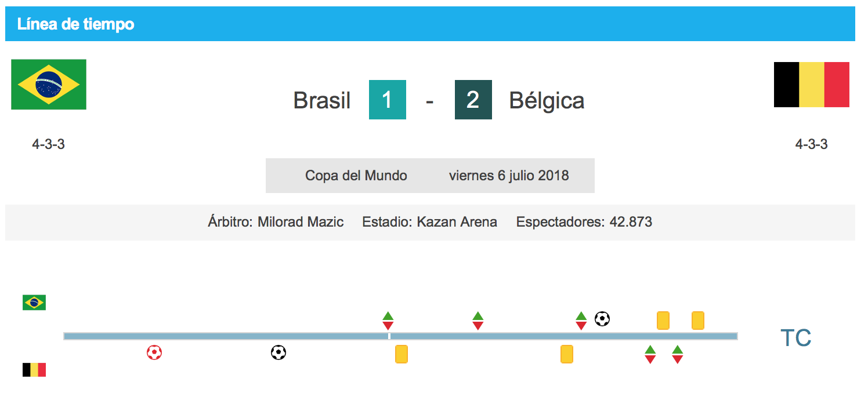Click Brazil's goal ball icon on timeline
The width and height of the screenshot is (868, 393).
click(602, 319)
